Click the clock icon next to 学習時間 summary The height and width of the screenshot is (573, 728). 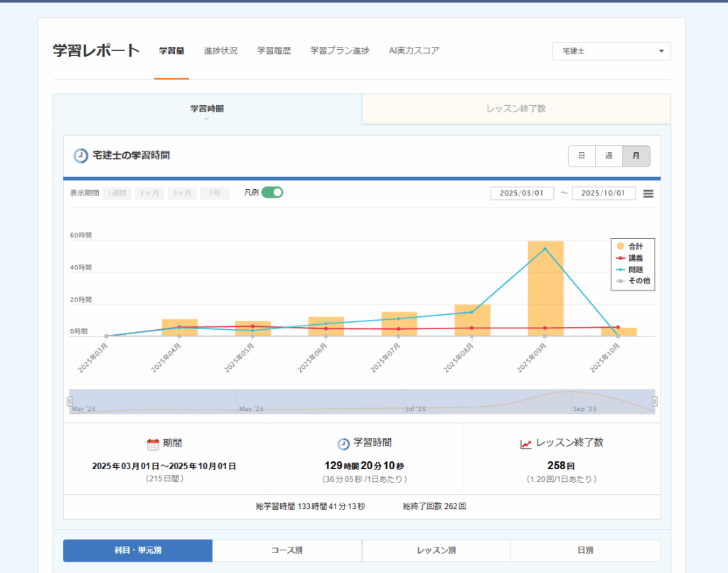point(343,444)
